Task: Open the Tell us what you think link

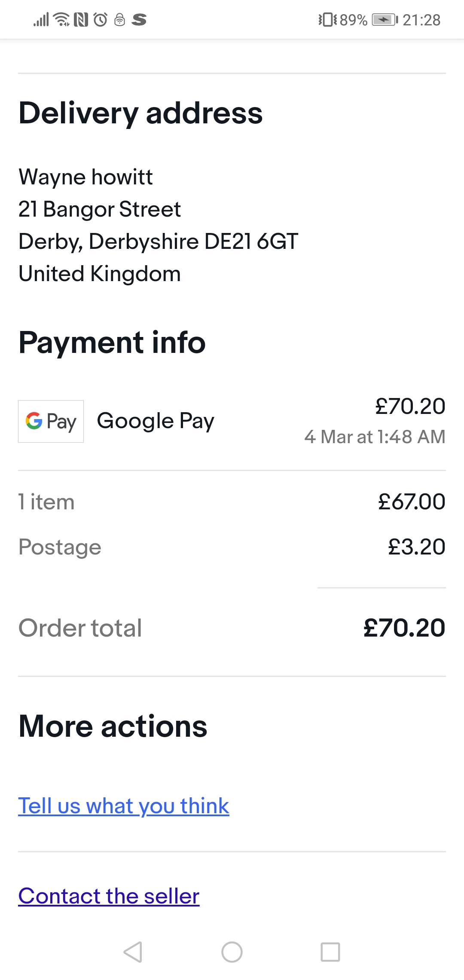Action: point(124,806)
